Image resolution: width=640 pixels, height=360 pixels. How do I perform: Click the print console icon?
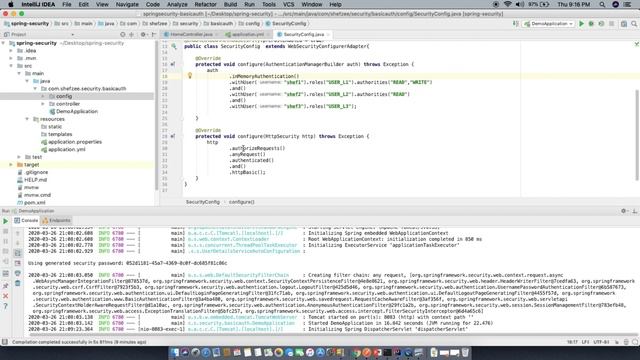tap(18, 273)
